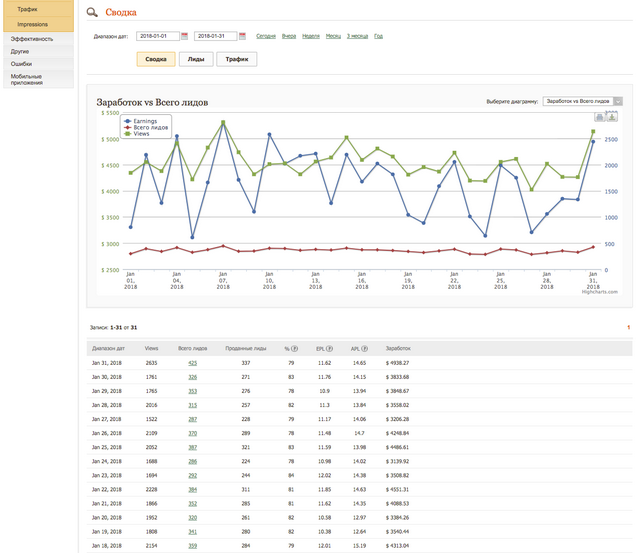The height and width of the screenshot is (553, 640).
Task: Click the help icon next to % column
Action: (296, 348)
